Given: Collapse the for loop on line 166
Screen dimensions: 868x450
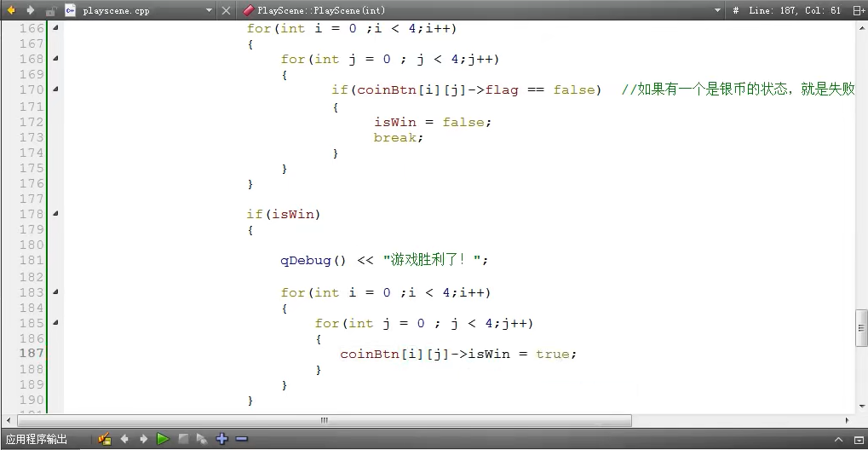Looking at the screenshot, I should 55,28.
